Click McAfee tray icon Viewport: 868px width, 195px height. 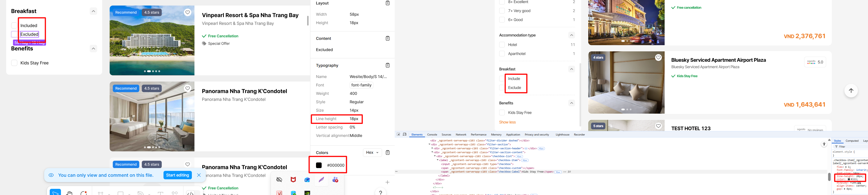pos(293,180)
